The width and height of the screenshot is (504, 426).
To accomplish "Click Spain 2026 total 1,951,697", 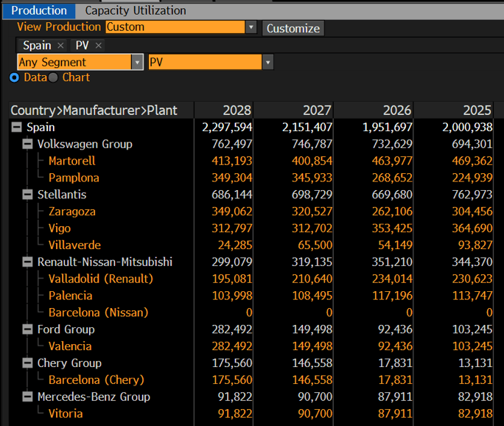I will click(x=388, y=128).
